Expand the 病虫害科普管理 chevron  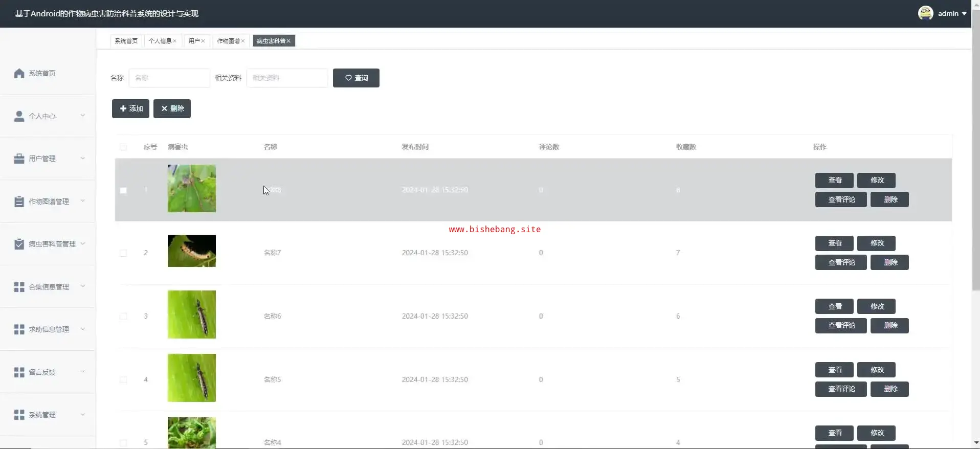[83, 243]
